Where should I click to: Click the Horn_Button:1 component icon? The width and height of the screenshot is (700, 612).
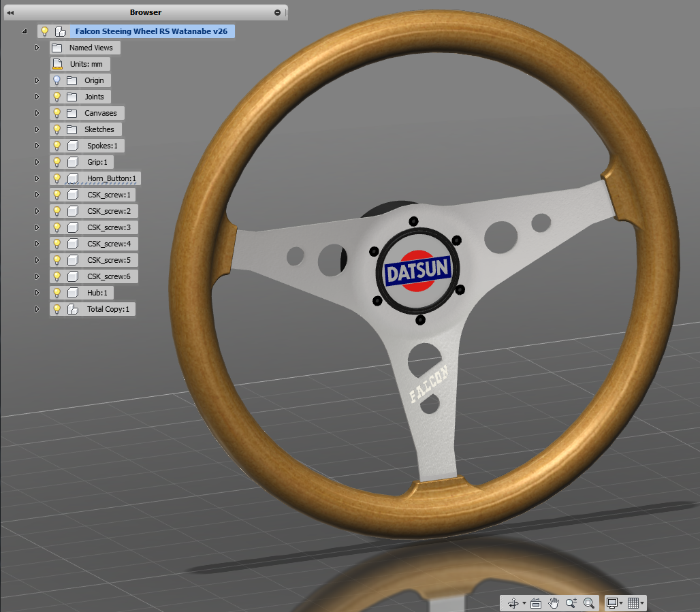tap(73, 178)
